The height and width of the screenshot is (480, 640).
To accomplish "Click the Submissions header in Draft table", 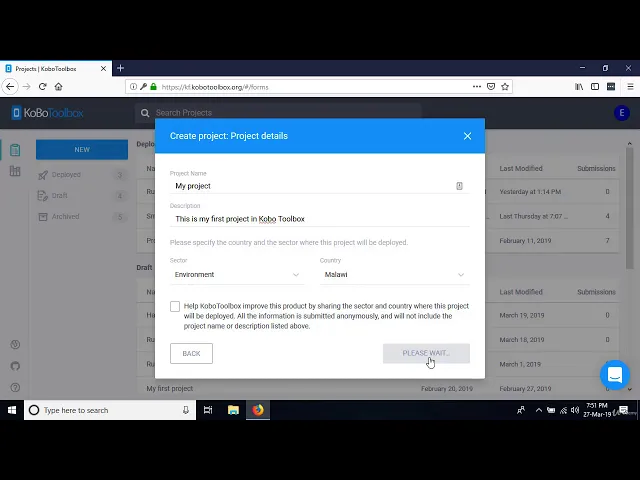I will (596, 292).
